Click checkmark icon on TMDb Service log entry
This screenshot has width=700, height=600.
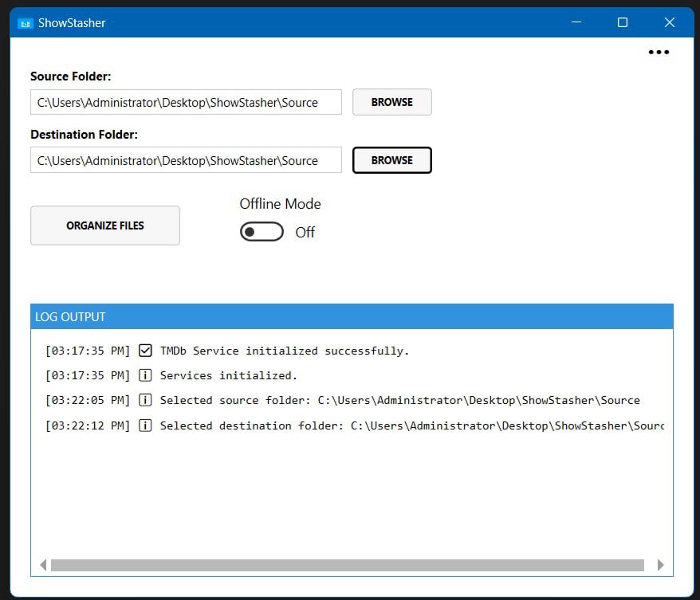click(x=145, y=351)
